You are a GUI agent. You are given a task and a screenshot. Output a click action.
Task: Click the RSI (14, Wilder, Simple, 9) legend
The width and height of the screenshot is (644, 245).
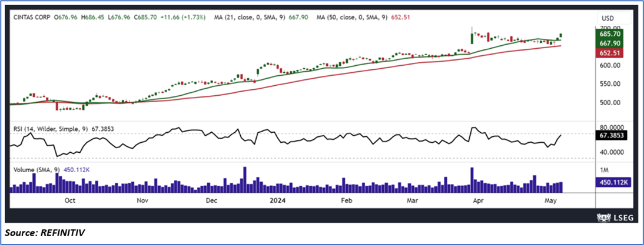point(52,129)
